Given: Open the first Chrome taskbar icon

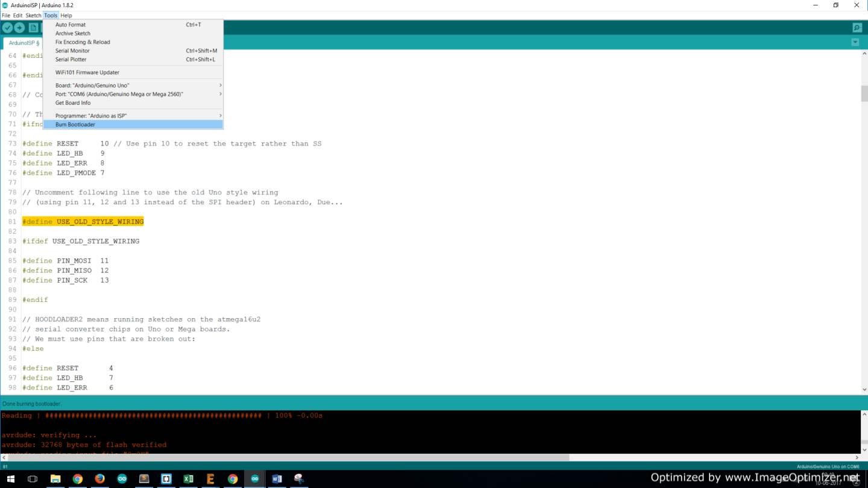Looking at the screenshot, I should pos(78,479).
